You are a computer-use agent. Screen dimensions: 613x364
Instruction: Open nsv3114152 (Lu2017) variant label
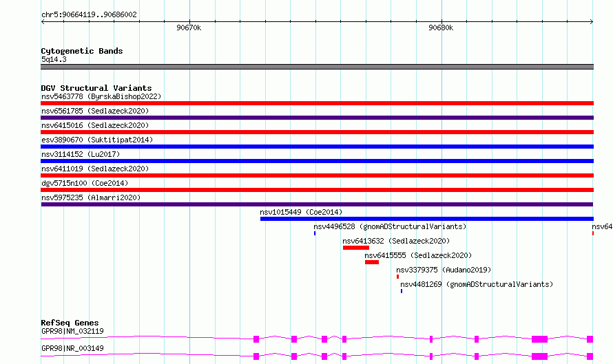pos(81,154)
